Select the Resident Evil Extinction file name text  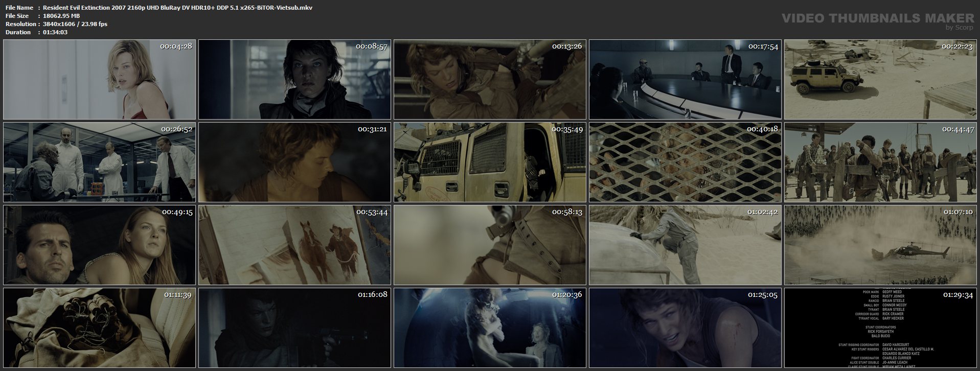tap(177, 8)
